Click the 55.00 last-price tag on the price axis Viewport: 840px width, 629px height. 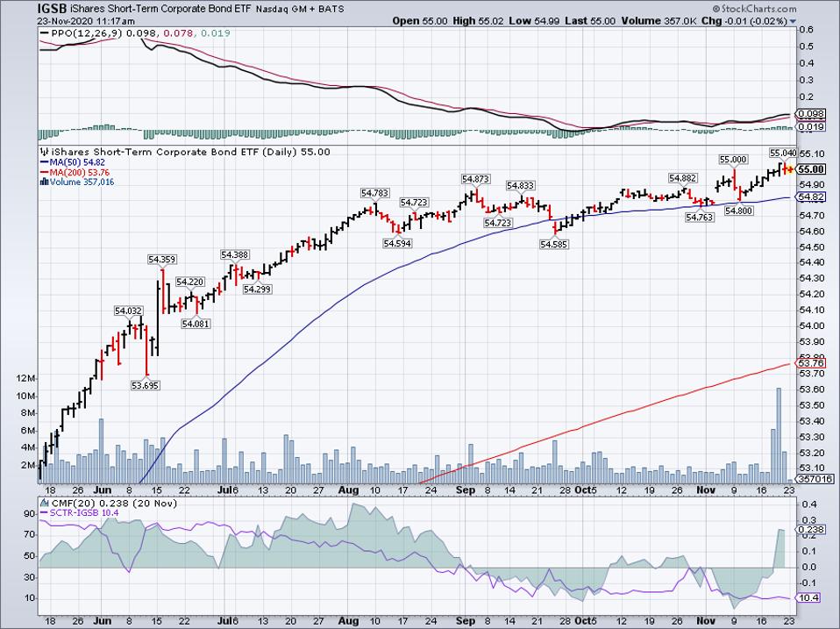(811, 169)
